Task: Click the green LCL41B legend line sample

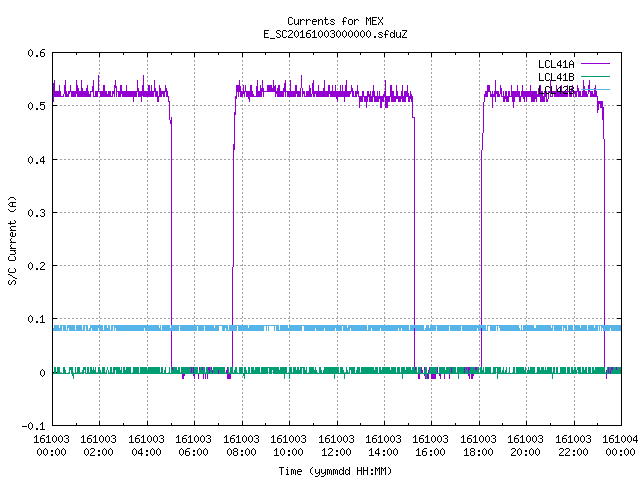Action: 595,76
